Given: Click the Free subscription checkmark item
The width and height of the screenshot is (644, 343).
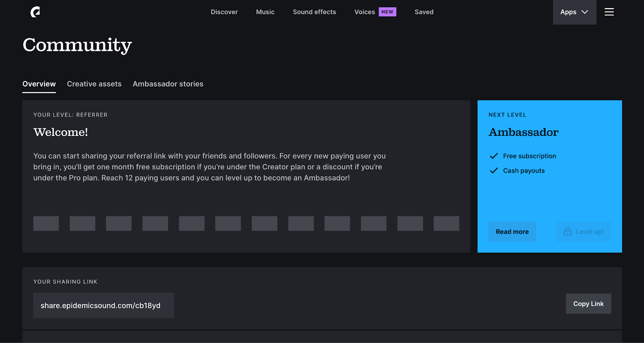Looking at the screenshot, I should coord(522,156).
